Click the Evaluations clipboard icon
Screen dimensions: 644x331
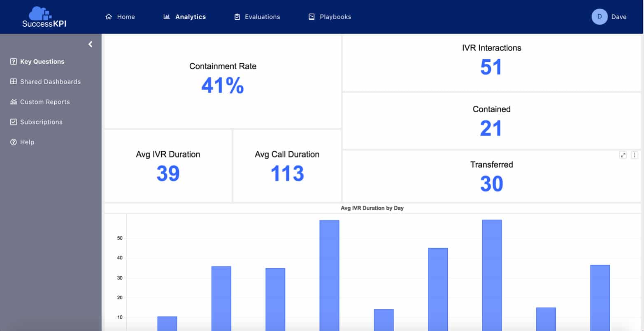point(237,17)
